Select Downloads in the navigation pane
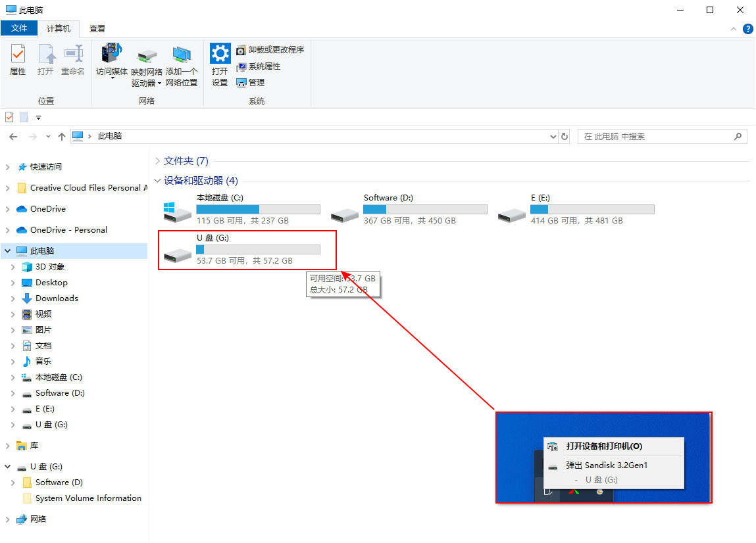This screenshot has height=543, width=756. [x=57, y=298]
